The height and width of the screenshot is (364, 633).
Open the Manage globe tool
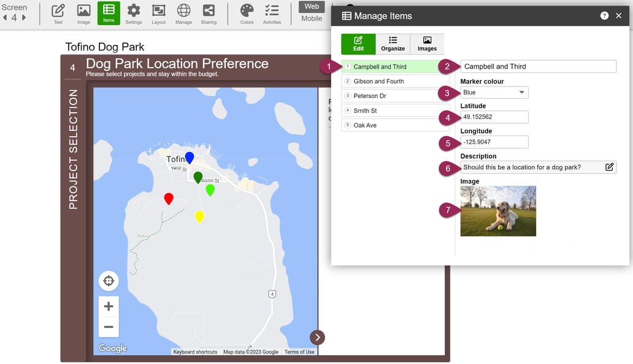pyautogui.click(x=183, y=13)
